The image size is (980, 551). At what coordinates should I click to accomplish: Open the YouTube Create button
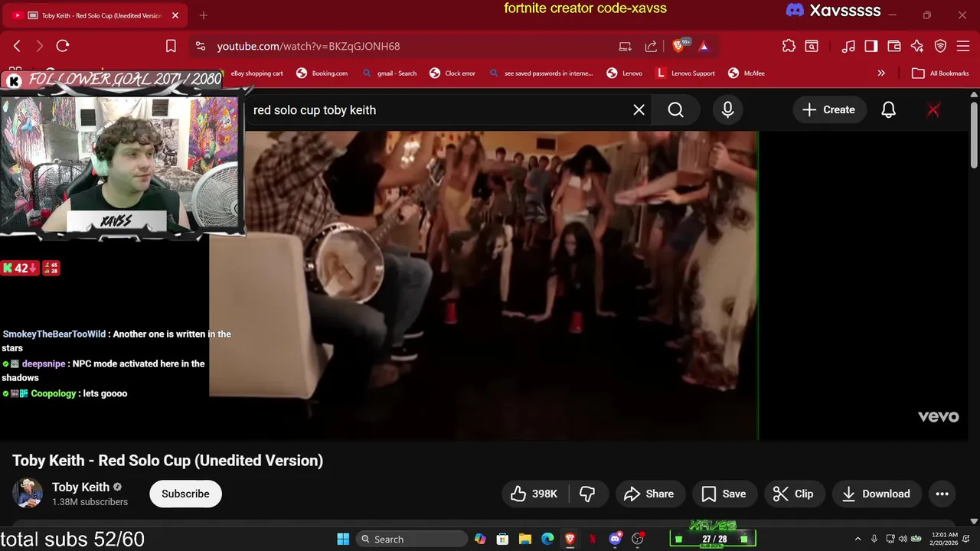coord(828,110)
